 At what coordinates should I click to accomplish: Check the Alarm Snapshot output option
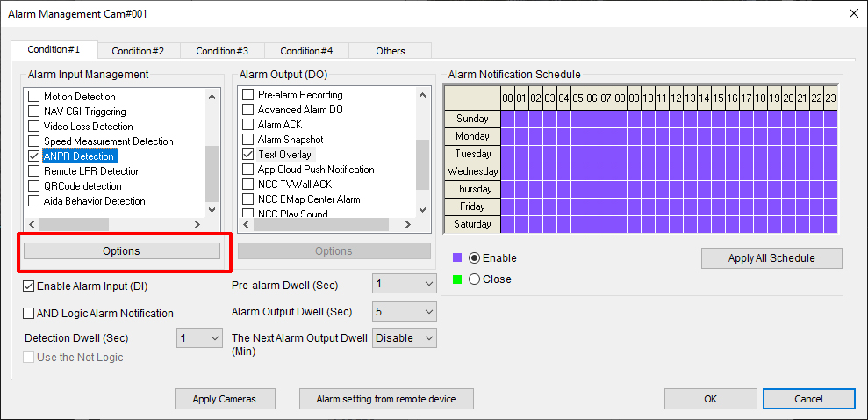pos(248,140)
